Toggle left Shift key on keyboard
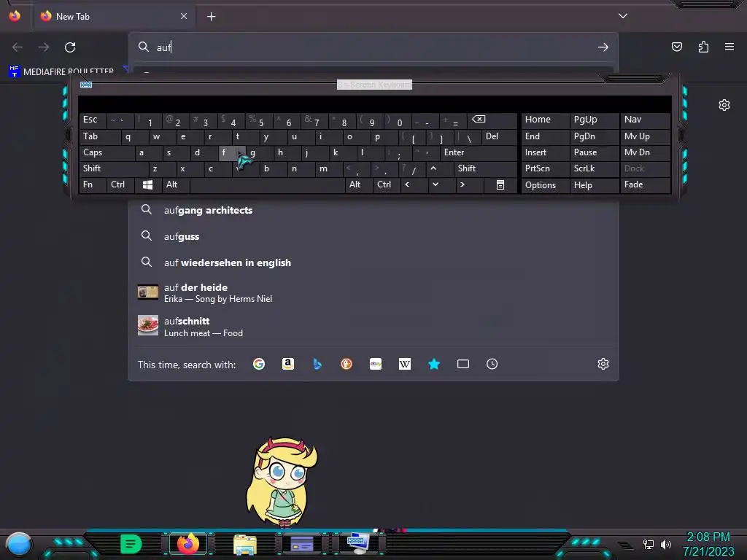The height and width of the screenshot is (560, 747). point(114,168)
